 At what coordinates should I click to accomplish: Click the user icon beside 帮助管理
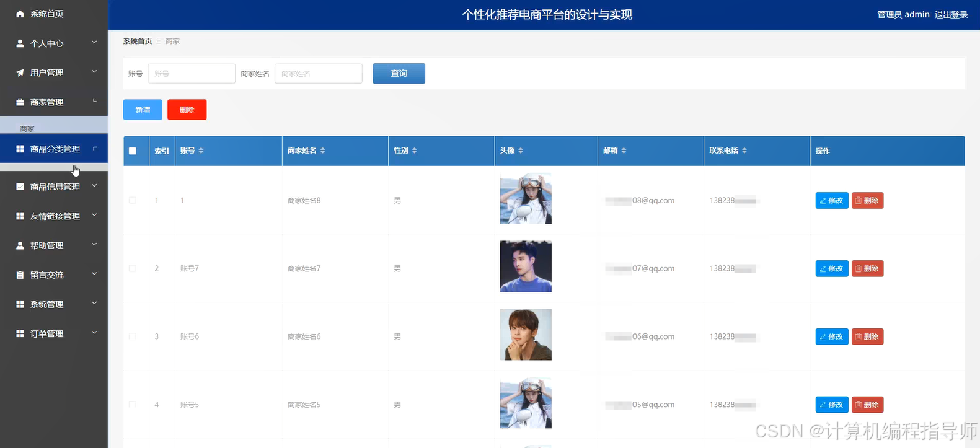click(x=20, y=245)
